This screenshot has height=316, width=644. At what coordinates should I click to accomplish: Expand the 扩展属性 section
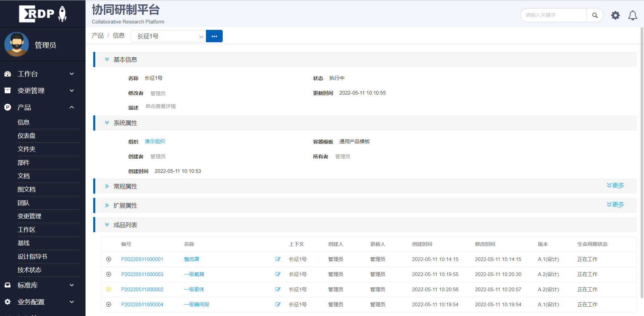107,205
